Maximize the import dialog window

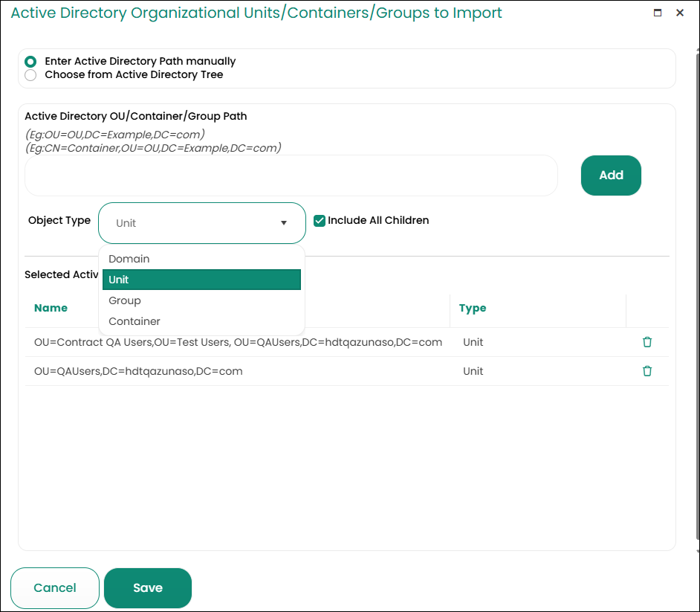pos(657,13)
